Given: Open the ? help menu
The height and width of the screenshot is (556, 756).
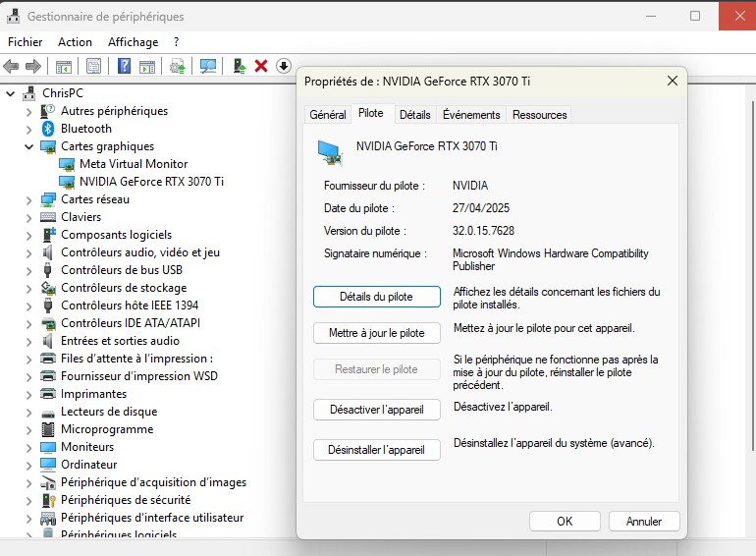Looking at the screenshot, I should pyautogui.click(x=177, y=42).
